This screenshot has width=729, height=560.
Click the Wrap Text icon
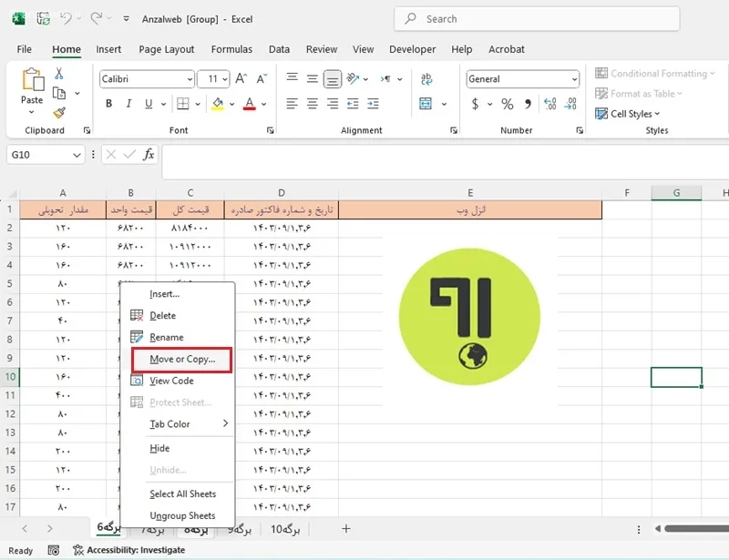(x=426, y=79)
